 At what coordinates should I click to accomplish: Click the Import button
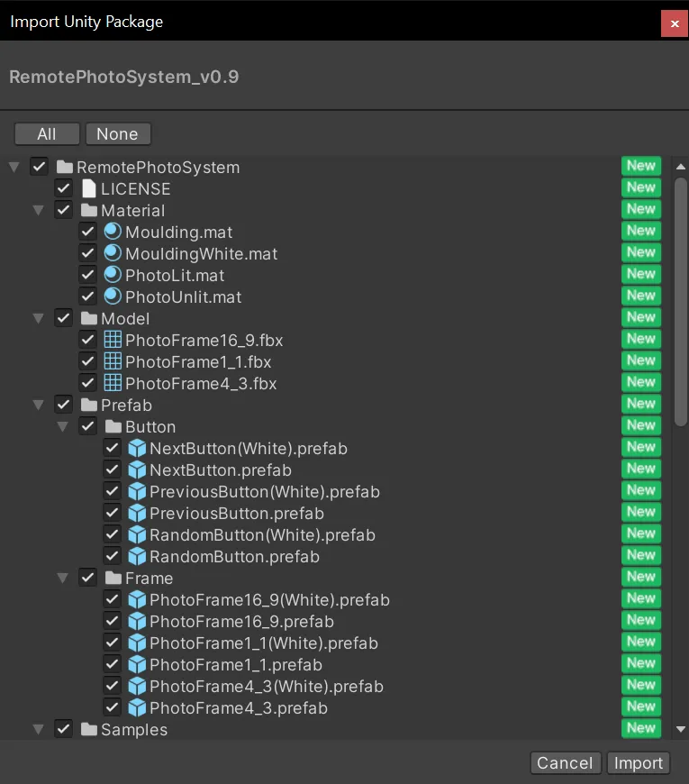point(638,763)
